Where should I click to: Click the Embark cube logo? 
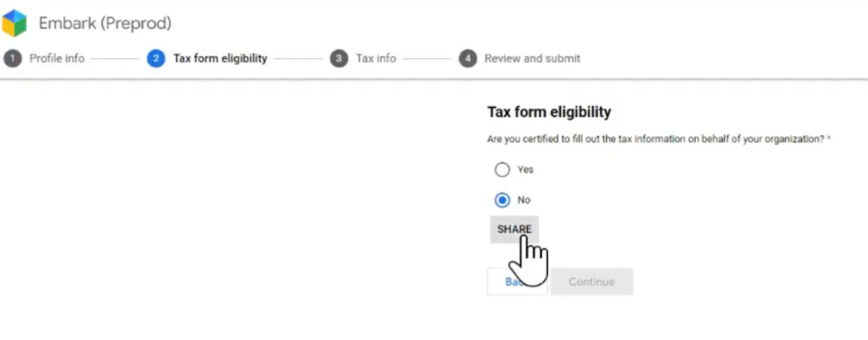pos(14,23)
